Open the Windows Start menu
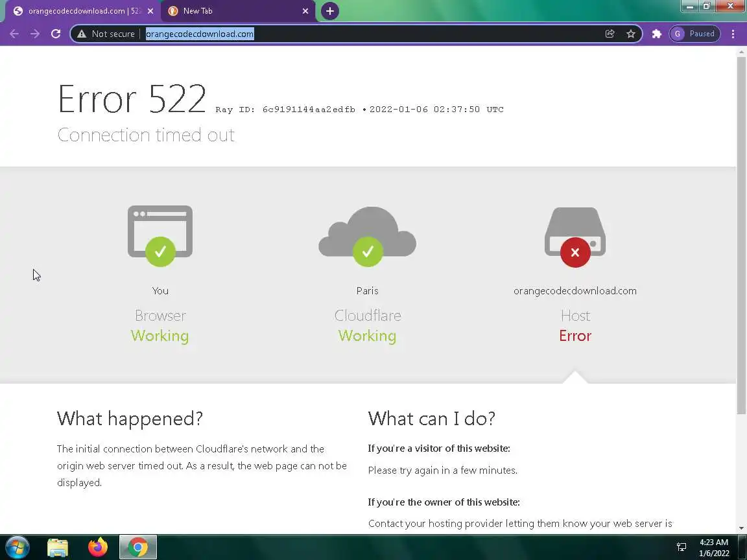 (17, 547)
